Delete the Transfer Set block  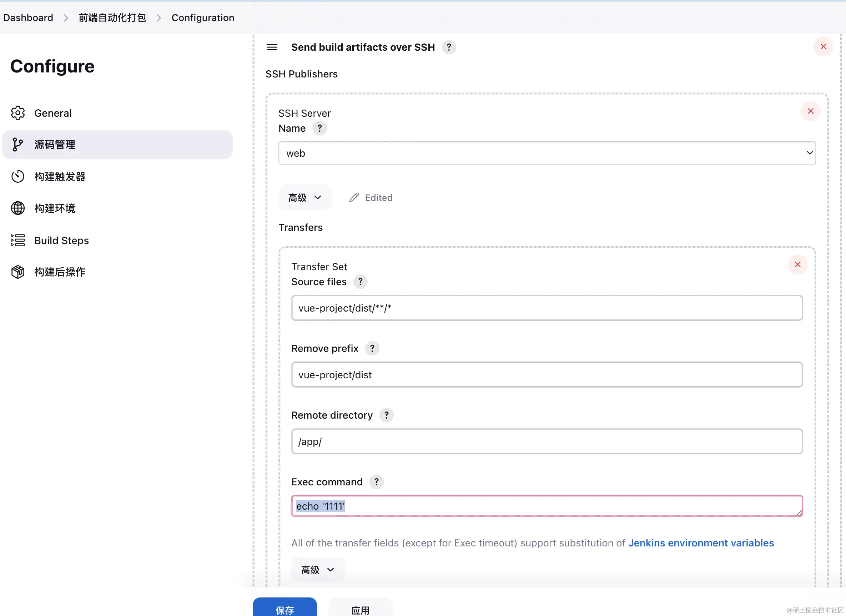point(797,264)
